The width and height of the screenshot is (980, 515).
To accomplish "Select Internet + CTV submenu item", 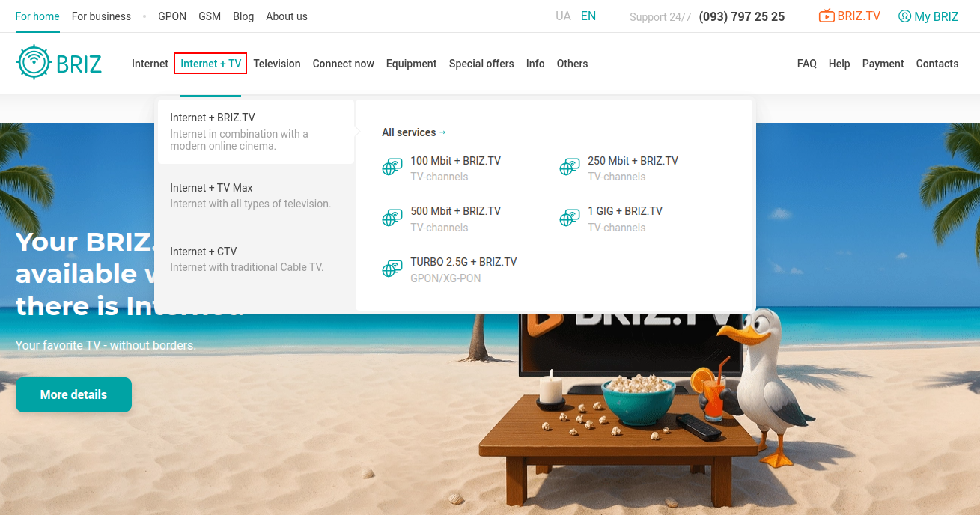I will 204,252.
